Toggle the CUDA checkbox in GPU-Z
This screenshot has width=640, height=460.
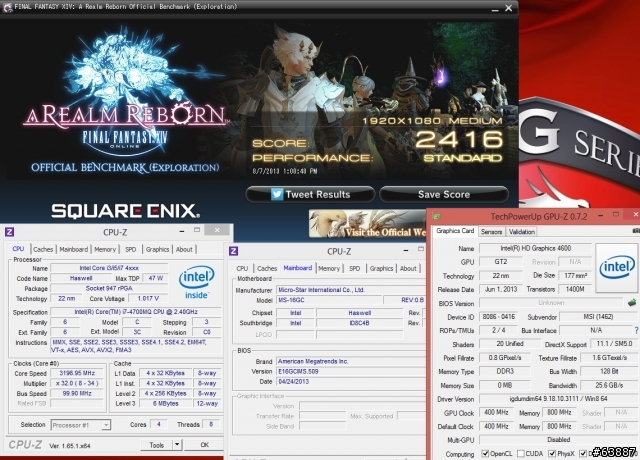tap(520, 453)
